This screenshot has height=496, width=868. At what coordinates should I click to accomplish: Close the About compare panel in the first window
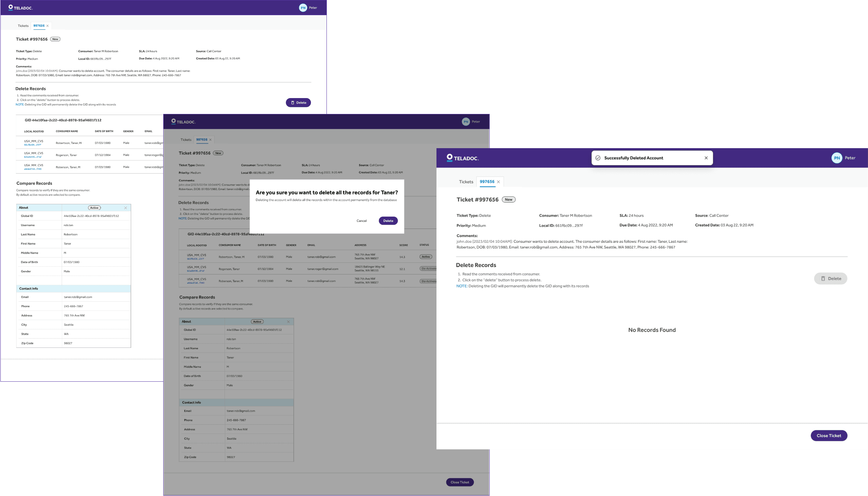click(126, 208)
